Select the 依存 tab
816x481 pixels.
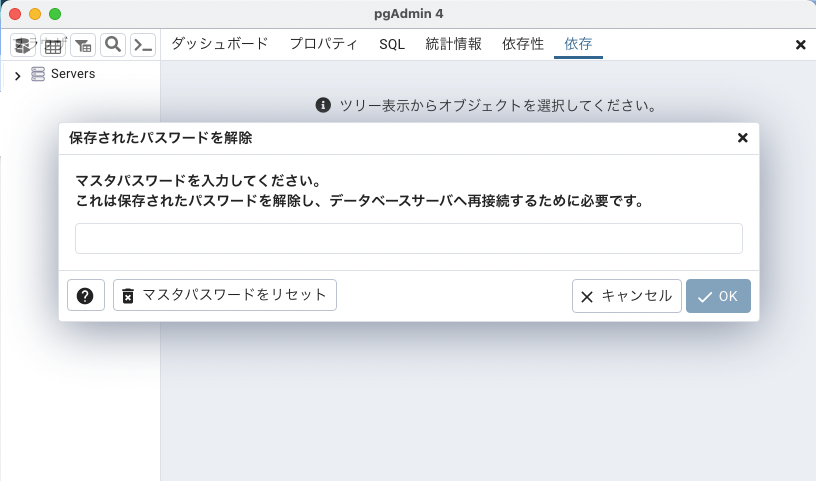(x=578, y=44)
